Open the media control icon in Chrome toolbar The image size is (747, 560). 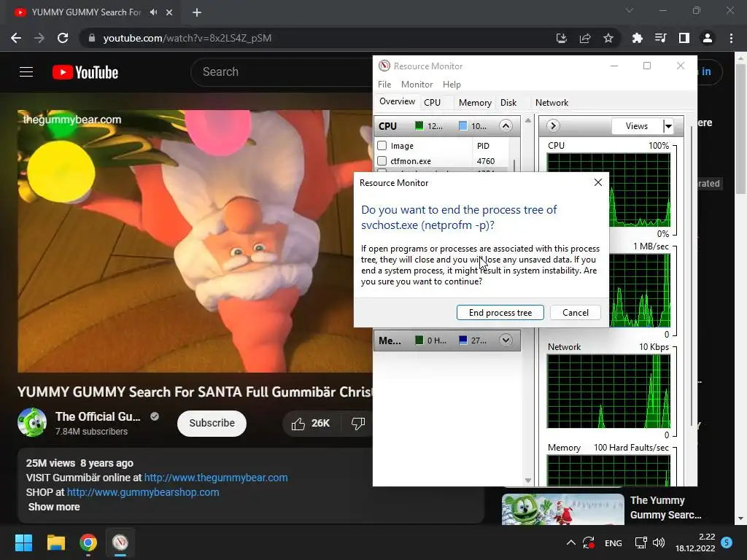pos(661,38)
